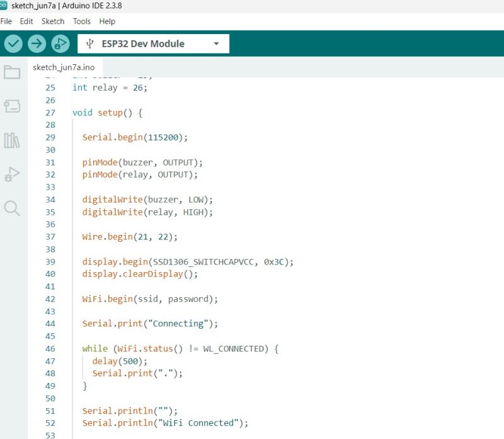Click the Arduino logo in title bar

point(3,5)
